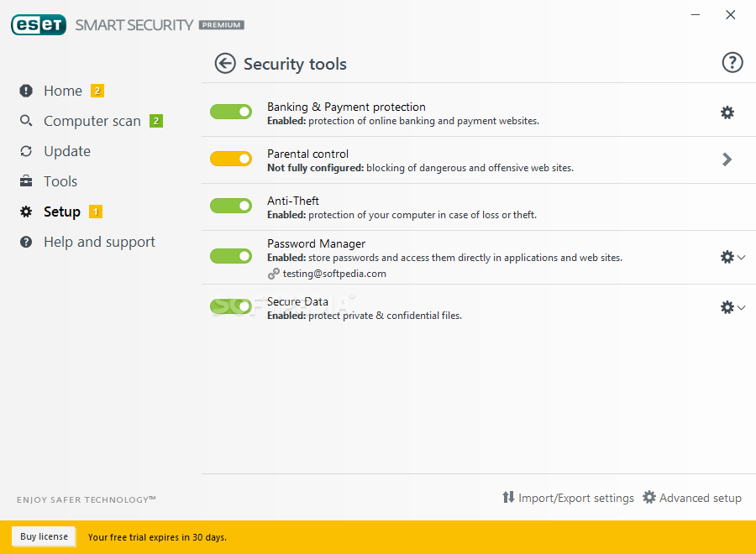Select Setup in the sidebar
756x554 pixels.
pyautogui.click(x=61, y=212)
